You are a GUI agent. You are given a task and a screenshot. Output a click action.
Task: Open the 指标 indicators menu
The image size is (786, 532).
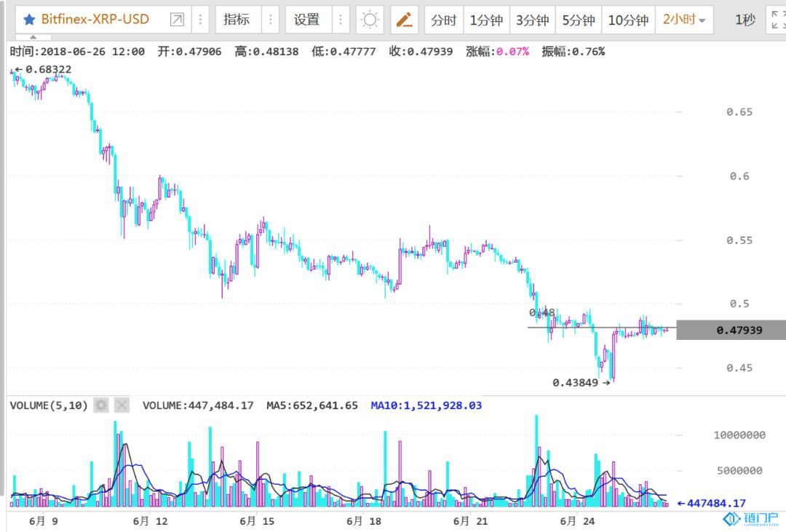point(237,20)
